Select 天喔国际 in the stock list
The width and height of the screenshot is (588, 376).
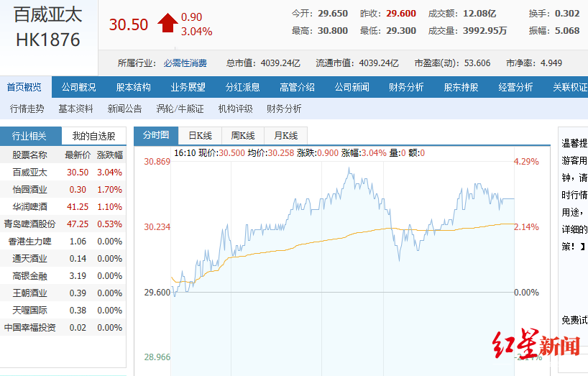[29, 310]
